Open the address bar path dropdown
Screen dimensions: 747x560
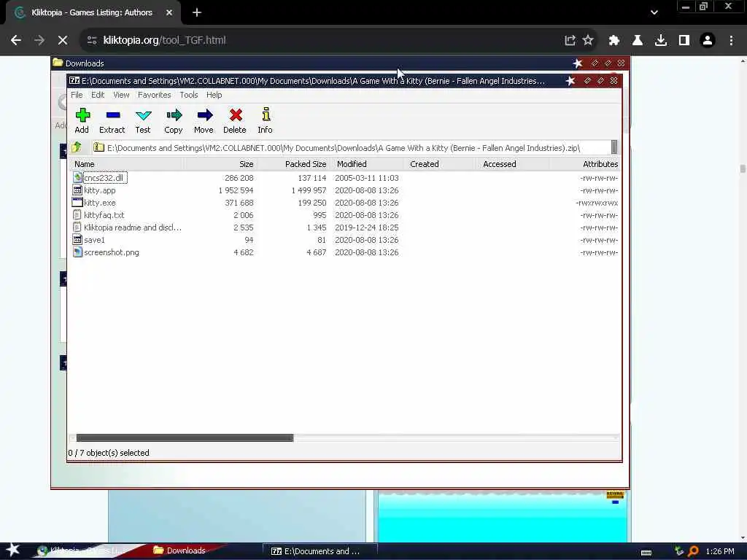click(x=614, y=147)
